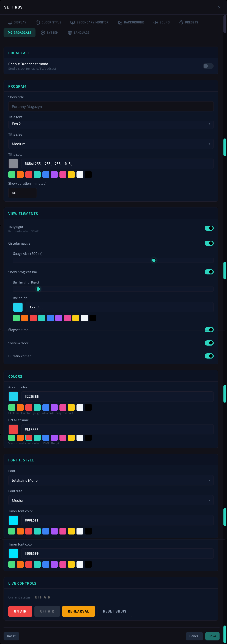
Task: Choose orange preset for Accent color
Action: (20, 407)
